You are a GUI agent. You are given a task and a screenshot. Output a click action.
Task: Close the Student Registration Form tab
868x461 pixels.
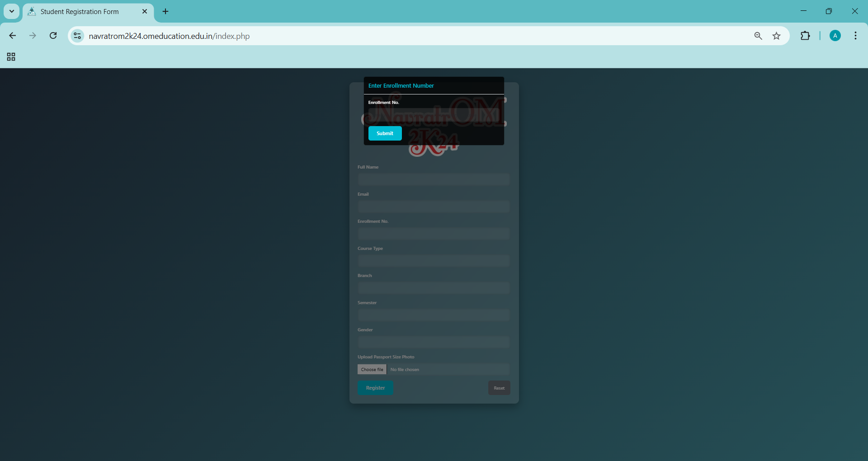[x=145, y=11]
